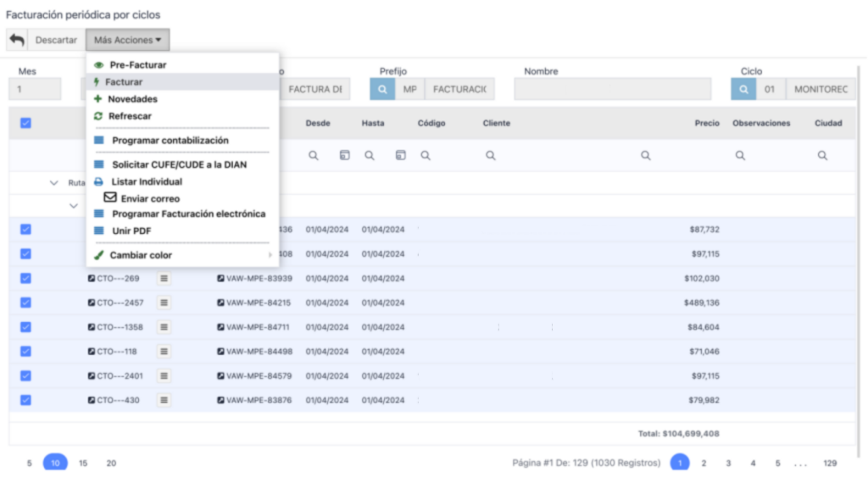Uncheck the row checkbox for CTO---430
Viewport: 868px width, 488px height.
tap(25, 400)
